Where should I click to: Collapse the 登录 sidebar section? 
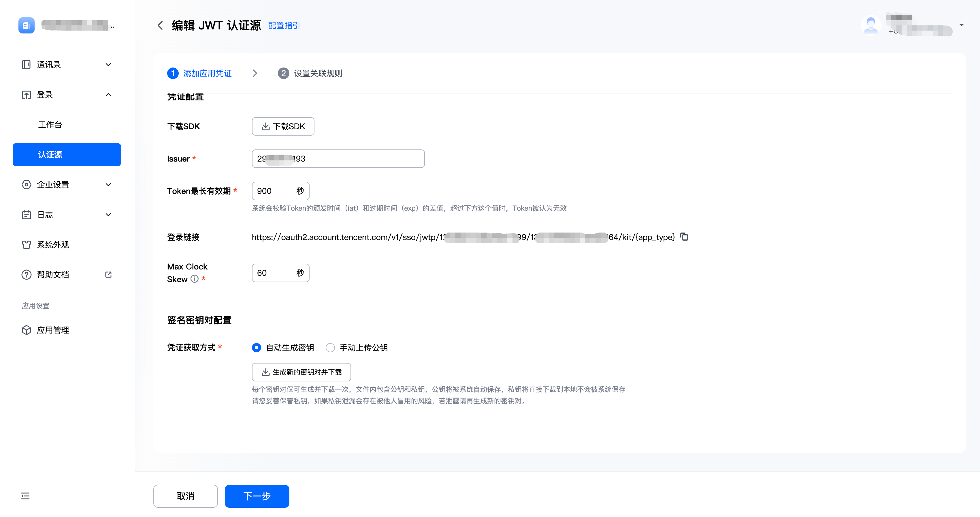pos(108,95)
